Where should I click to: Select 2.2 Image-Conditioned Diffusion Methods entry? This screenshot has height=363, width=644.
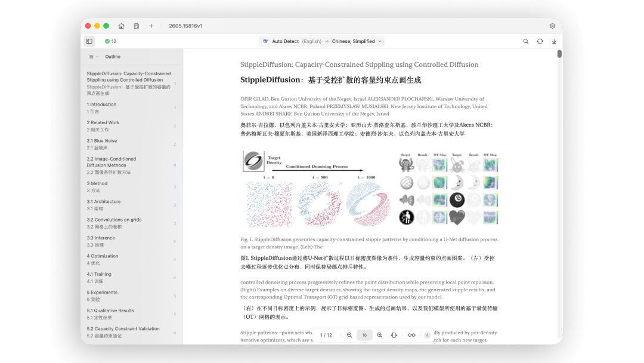[131, 165]
